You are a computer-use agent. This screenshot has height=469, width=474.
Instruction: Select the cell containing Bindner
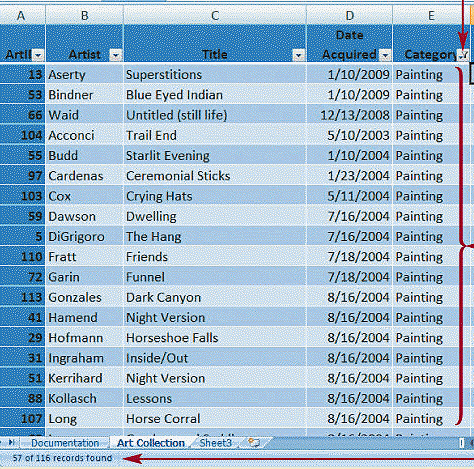click(84, 95)
